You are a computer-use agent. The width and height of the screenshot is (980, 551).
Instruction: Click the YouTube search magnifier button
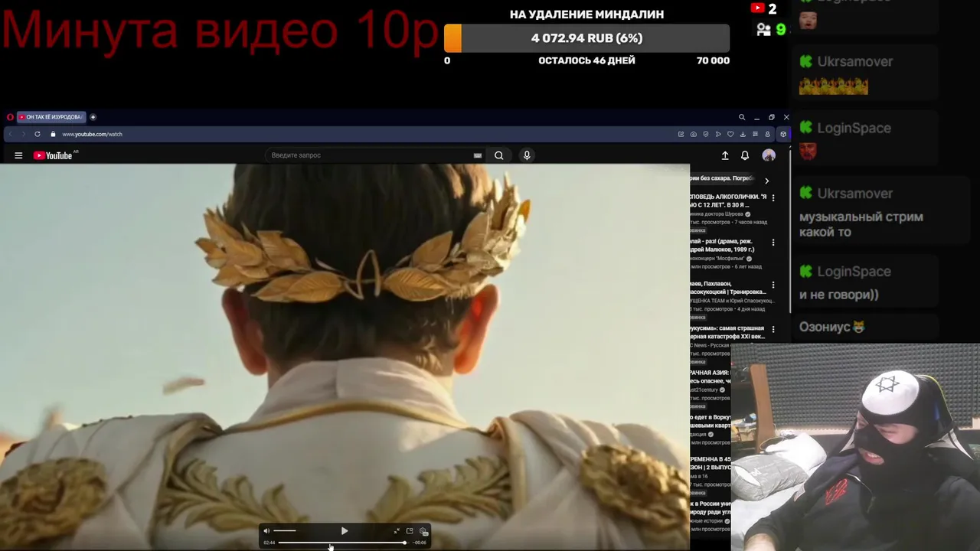pyautogui.click(x=498, y=155)
